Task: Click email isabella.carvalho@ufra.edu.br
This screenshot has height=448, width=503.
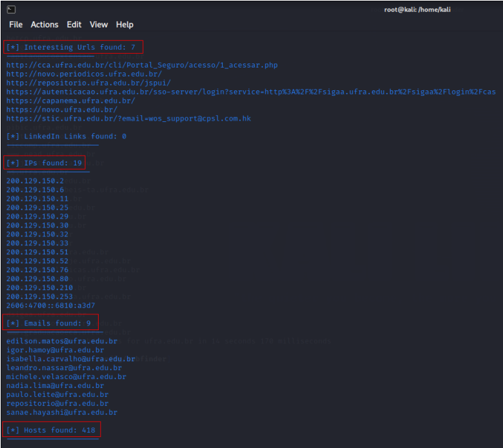Action: click(71, 359)
